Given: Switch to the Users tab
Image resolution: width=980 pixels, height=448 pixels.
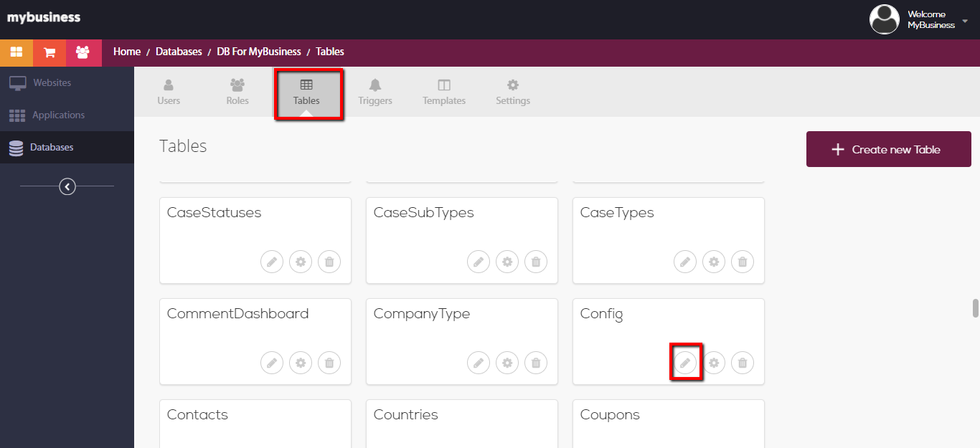Looking at the screenshot, I should (x=169, y=92).
